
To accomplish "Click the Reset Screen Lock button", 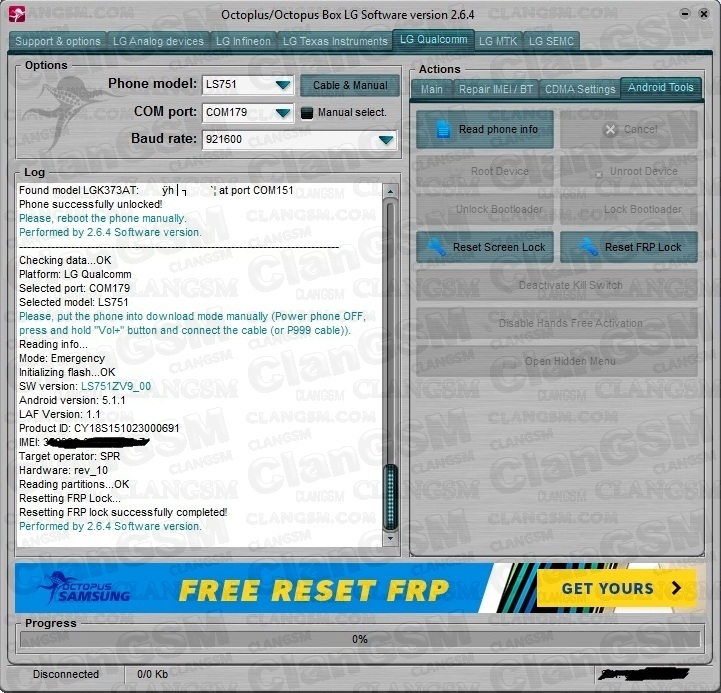I will coord(485,247).
